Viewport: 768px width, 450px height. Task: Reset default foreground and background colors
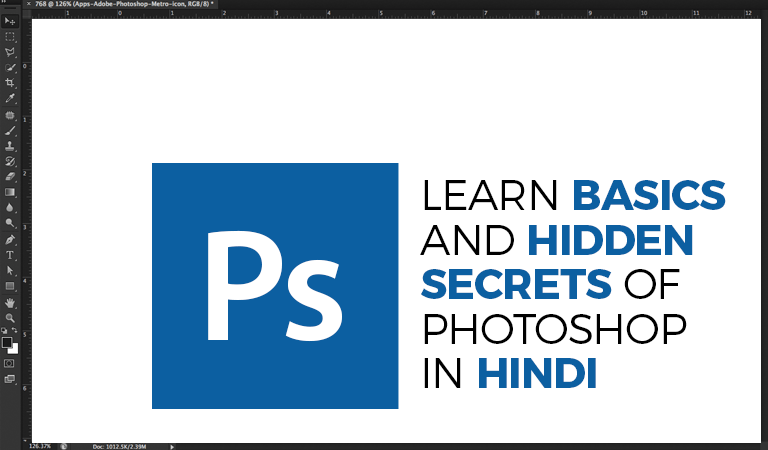tap(4, 331)
